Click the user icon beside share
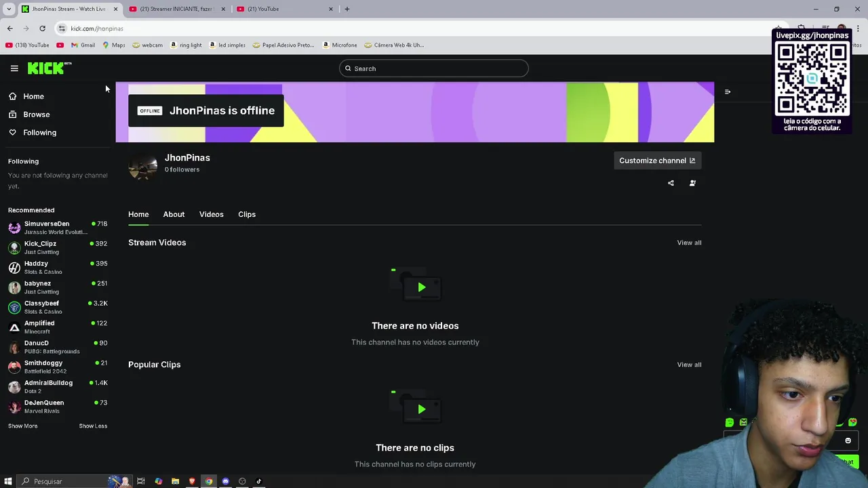This screenshot has width=868, height=488. (692, 183)
